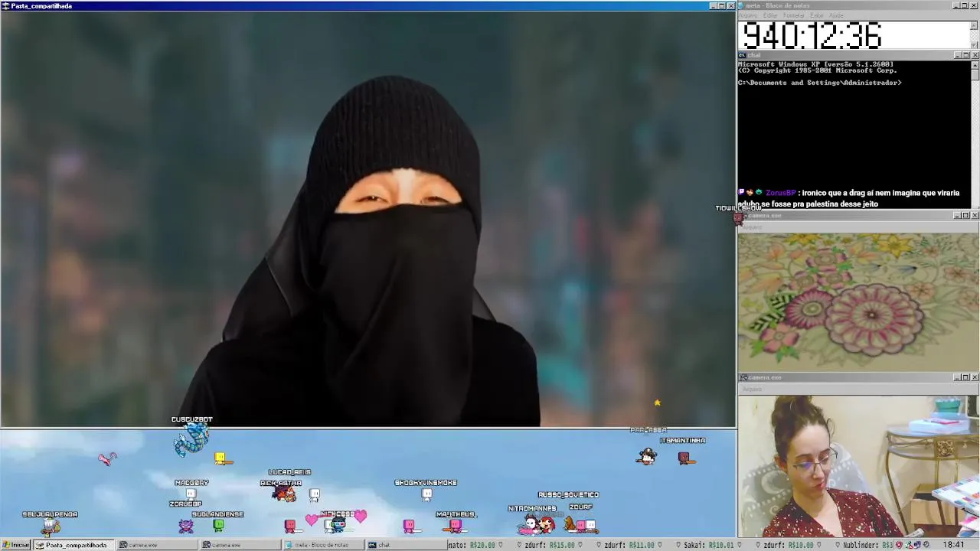
Task: Click the chat console title bar icon
Action: (742, 55)
